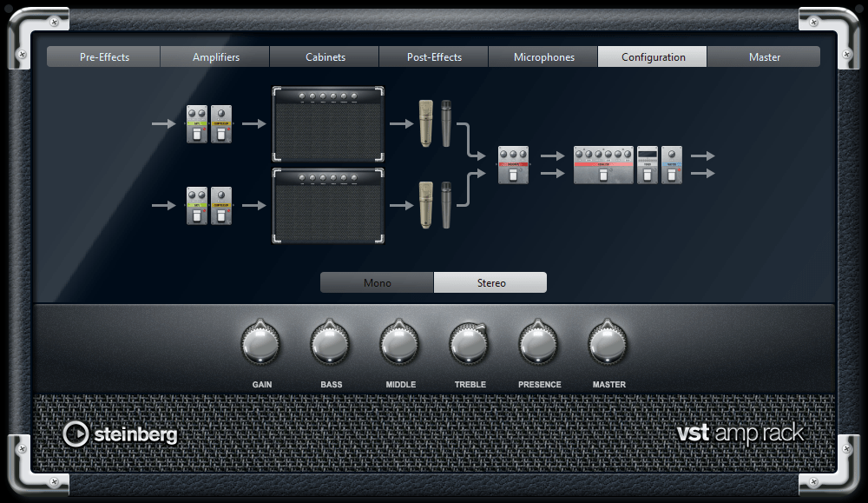Select the lower amplifier cabinet
This screenshot has width=868, height=503.
click(x=326, y=206)
